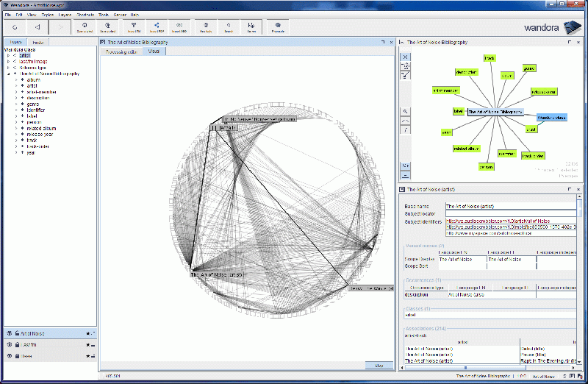Click the Search toolbar icon

pyautogui.click(x=229, y=26)
